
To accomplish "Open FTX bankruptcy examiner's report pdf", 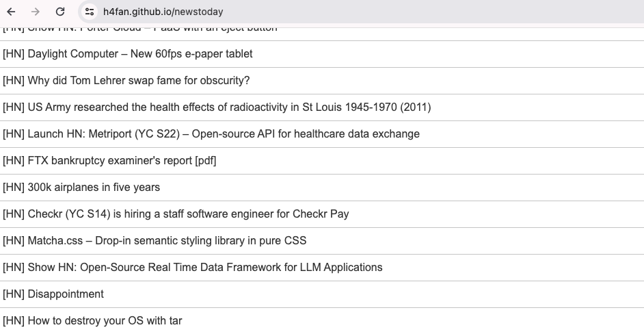I will pyautogui.click(x=122, y=160).
